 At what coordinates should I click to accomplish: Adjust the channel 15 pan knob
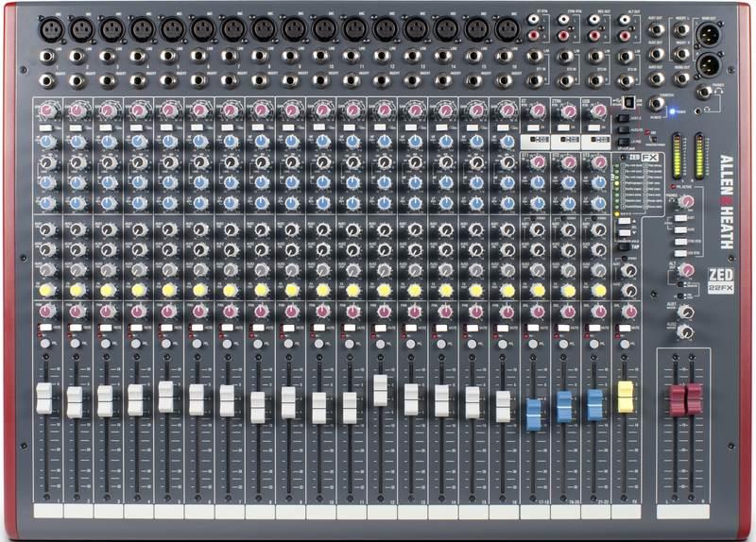click(475, 312)
